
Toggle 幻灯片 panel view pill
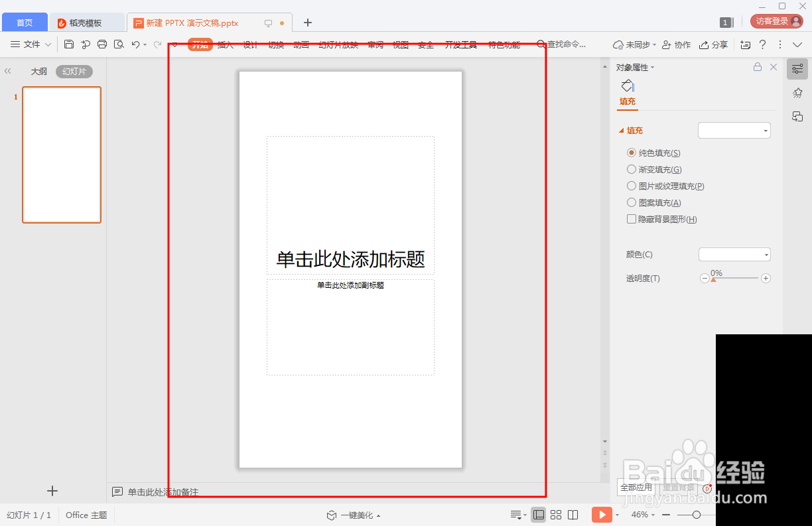tap(74, 72)
